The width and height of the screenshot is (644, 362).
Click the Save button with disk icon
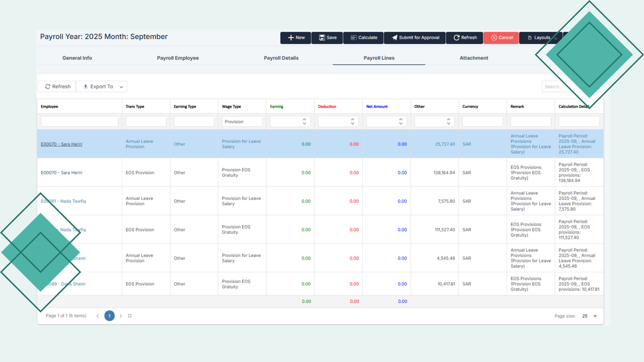point(327,38)
